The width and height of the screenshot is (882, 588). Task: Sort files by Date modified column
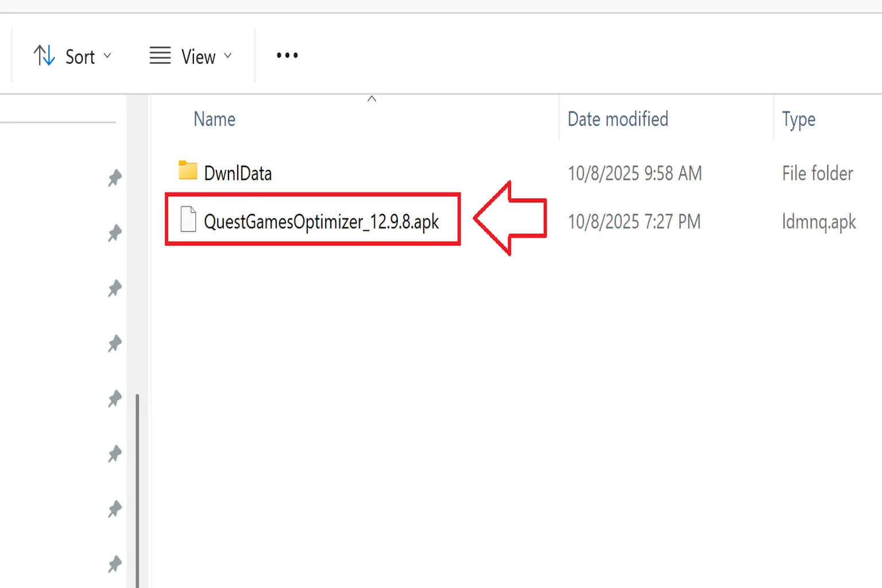click(618, 119)
